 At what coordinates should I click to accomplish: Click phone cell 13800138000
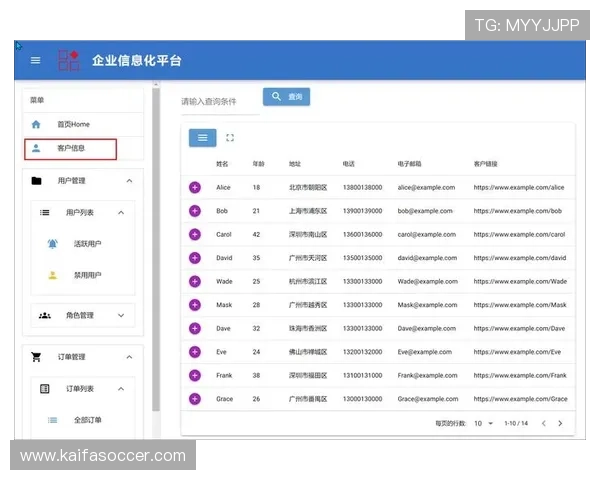point(362,188)
